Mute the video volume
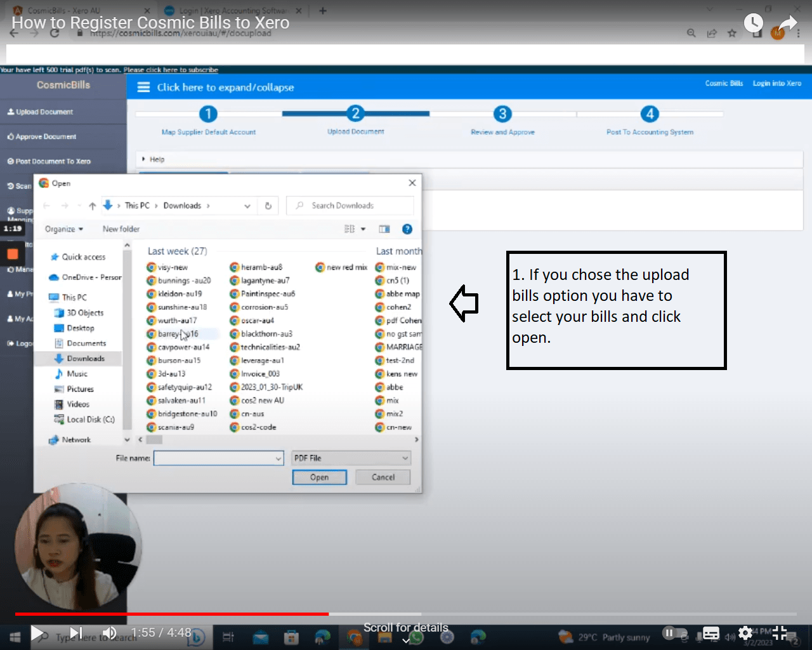812x650 pixels. click(110, 633)
